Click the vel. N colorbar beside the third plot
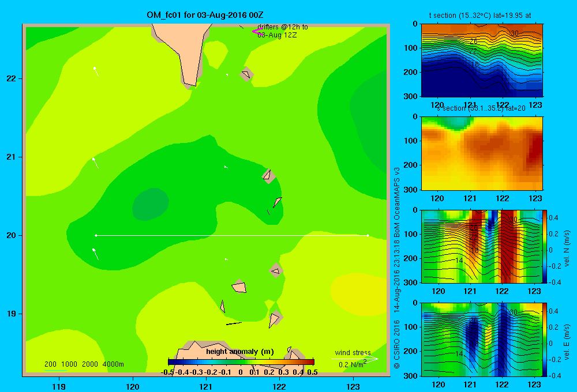Screen dimensions: 577x392 point(545,246)
